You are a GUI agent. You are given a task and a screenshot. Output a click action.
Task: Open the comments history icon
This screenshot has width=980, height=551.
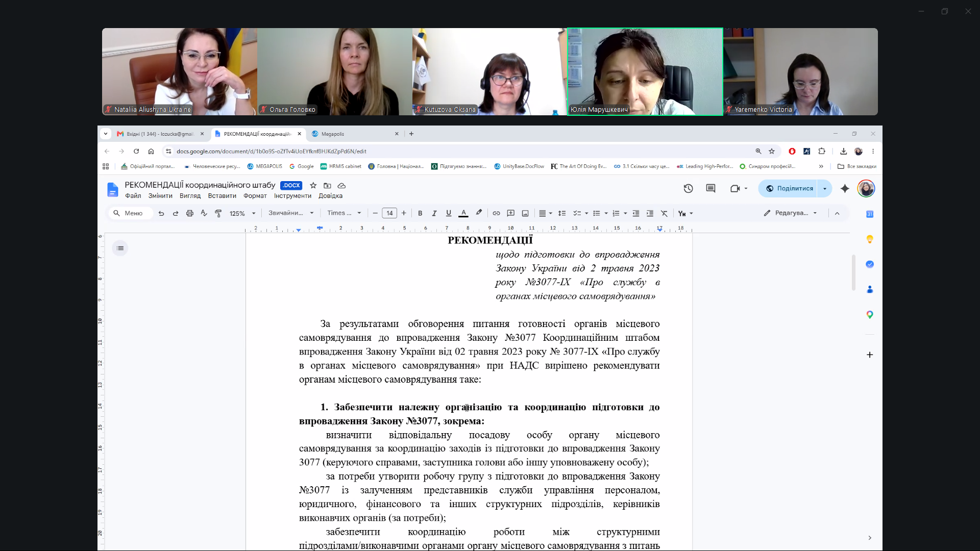[x=710, y=188]
